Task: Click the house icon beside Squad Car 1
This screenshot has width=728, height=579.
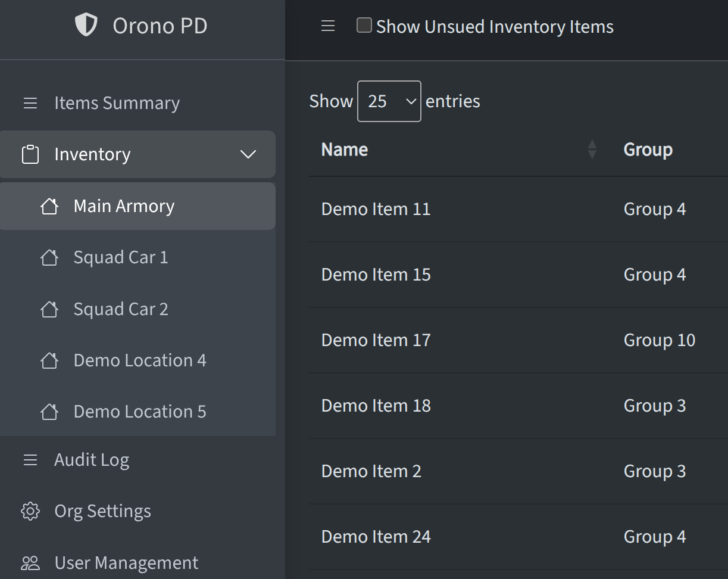Action: pyautogui.click(x=49, y=257)
